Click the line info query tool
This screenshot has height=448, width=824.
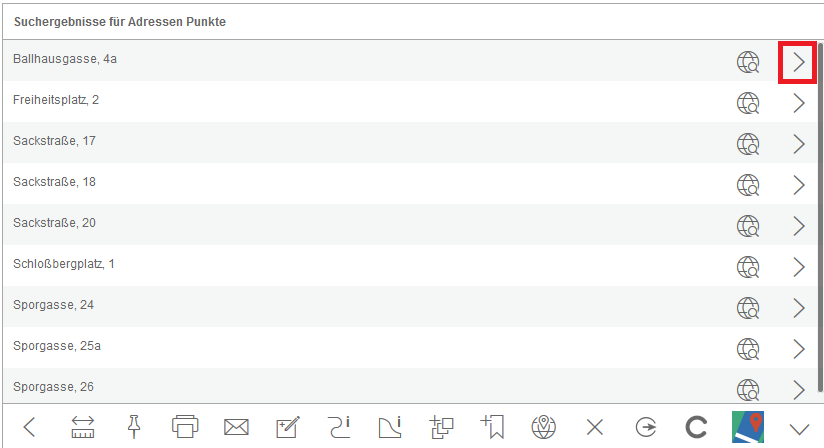pyautogui.click(x=339, y=427)
